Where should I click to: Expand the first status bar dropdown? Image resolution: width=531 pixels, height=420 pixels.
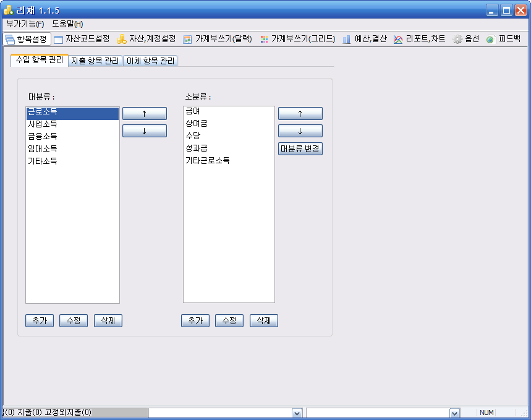[297, 413]
